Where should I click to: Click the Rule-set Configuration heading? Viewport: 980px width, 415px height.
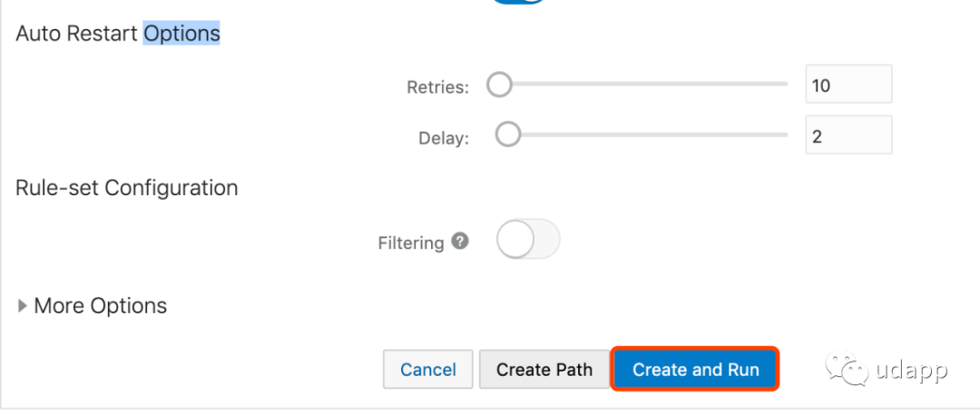coord(127,188)
